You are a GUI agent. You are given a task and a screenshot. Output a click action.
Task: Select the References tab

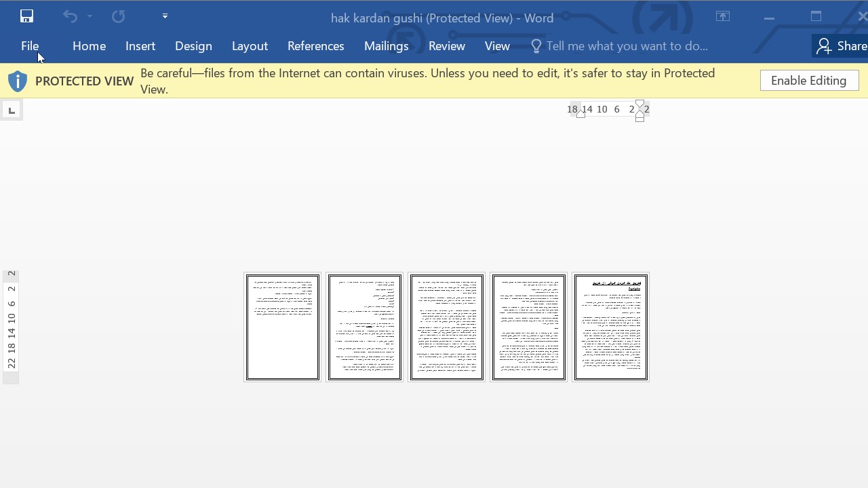coord(316,46)
